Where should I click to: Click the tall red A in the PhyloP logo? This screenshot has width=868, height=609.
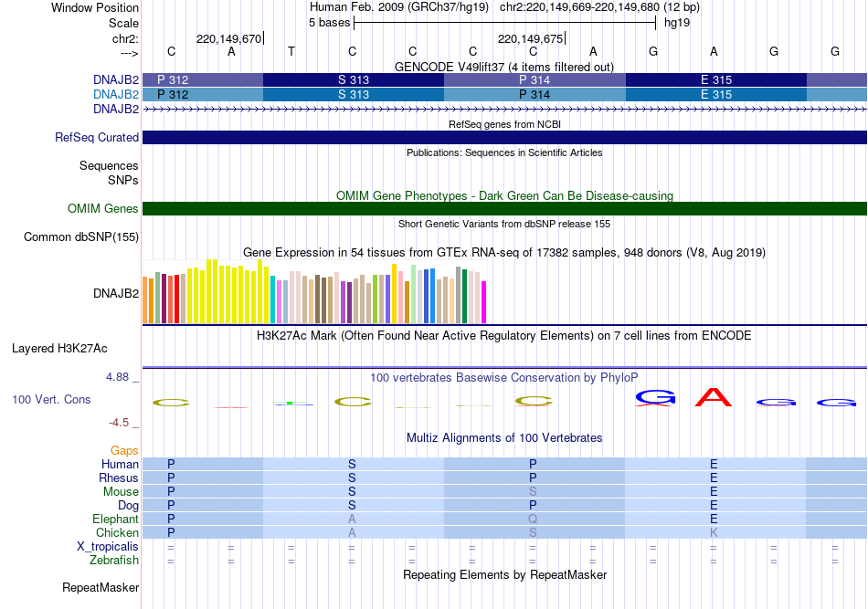coord(714,397)
